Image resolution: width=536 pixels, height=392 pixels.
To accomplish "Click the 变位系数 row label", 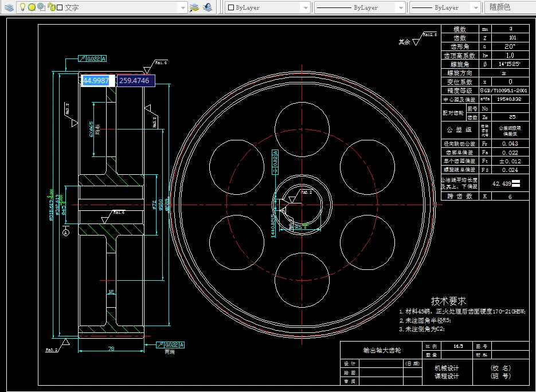I will point(460,82).
